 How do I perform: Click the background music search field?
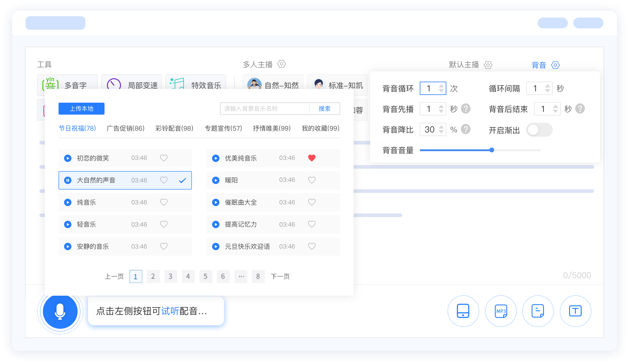click(265, 109)
